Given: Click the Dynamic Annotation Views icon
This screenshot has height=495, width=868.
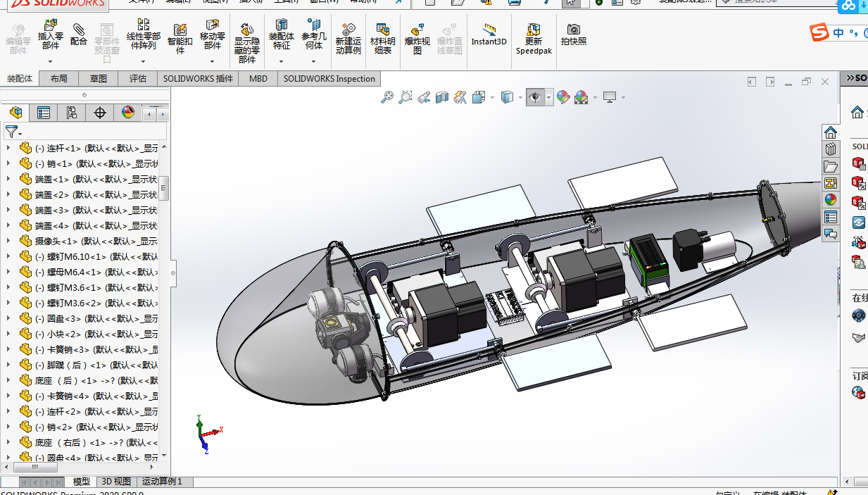Looking at the screenshot, I should pyautogui.click(x=460, y=97).
